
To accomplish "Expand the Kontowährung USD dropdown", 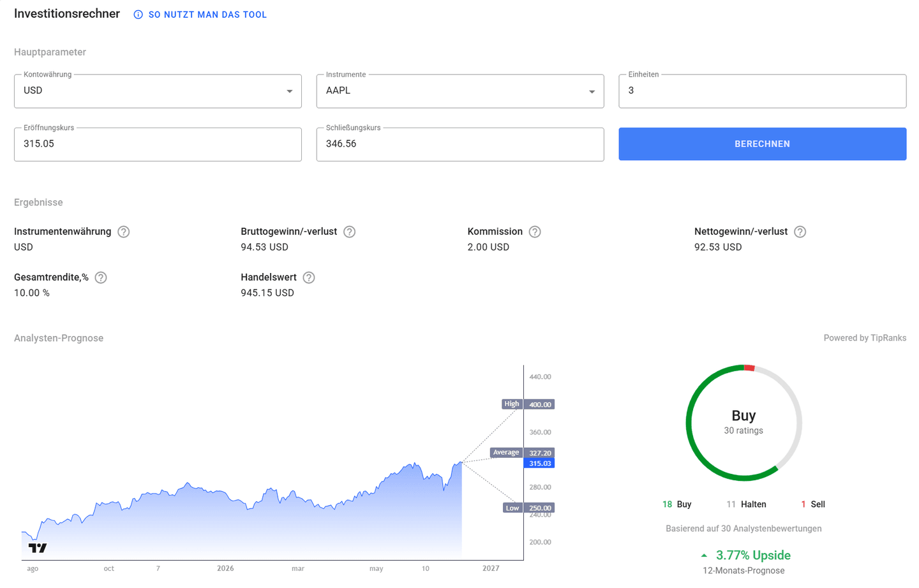I will pyautogui.click(x=158, y=91).
